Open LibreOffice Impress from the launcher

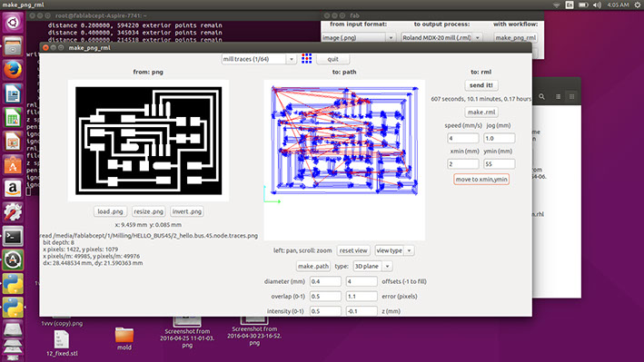[x=13, y=142]
